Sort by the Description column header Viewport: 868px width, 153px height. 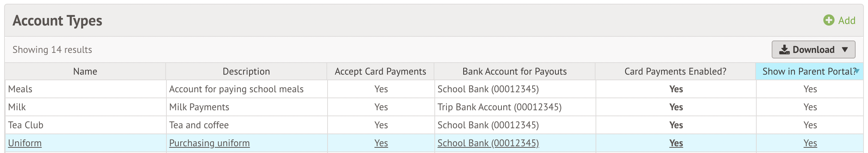point(246,71)
